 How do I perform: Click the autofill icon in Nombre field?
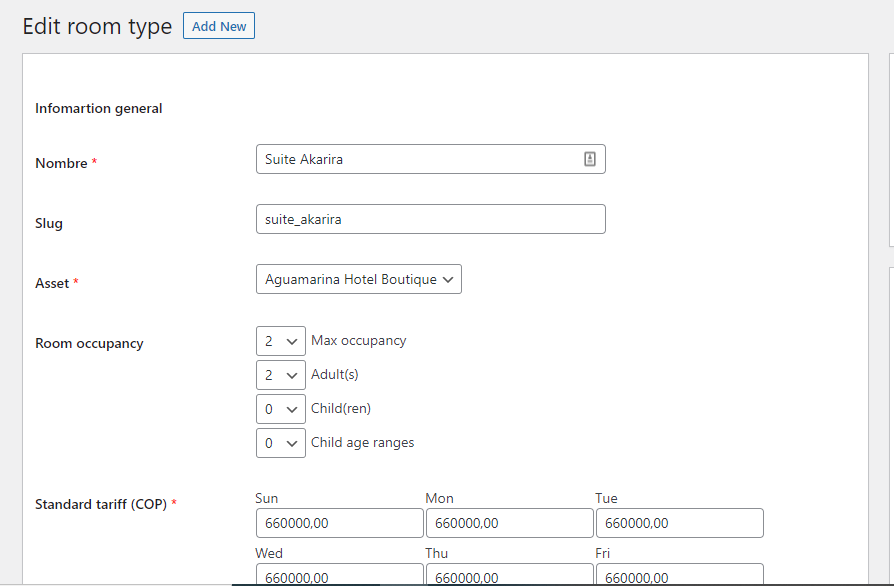590,159
